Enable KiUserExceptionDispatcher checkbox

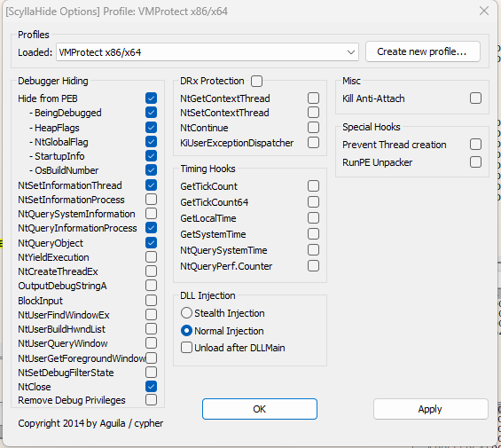pyautogui.click(x=313, y=142)
